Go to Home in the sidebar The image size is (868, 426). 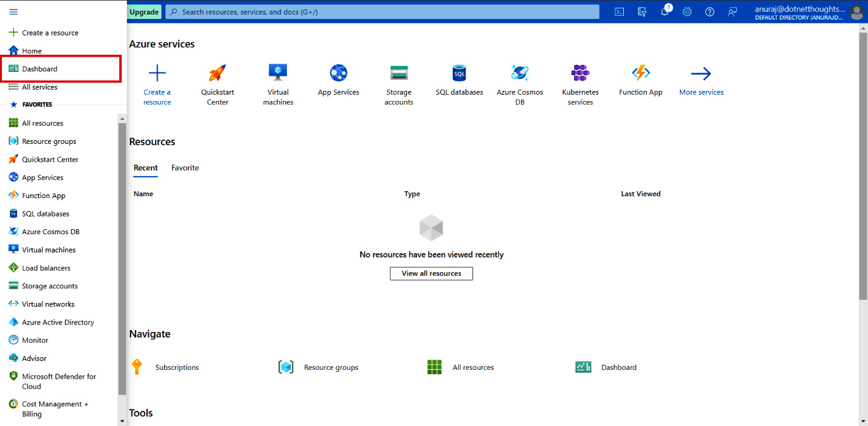tap(25, 51)
